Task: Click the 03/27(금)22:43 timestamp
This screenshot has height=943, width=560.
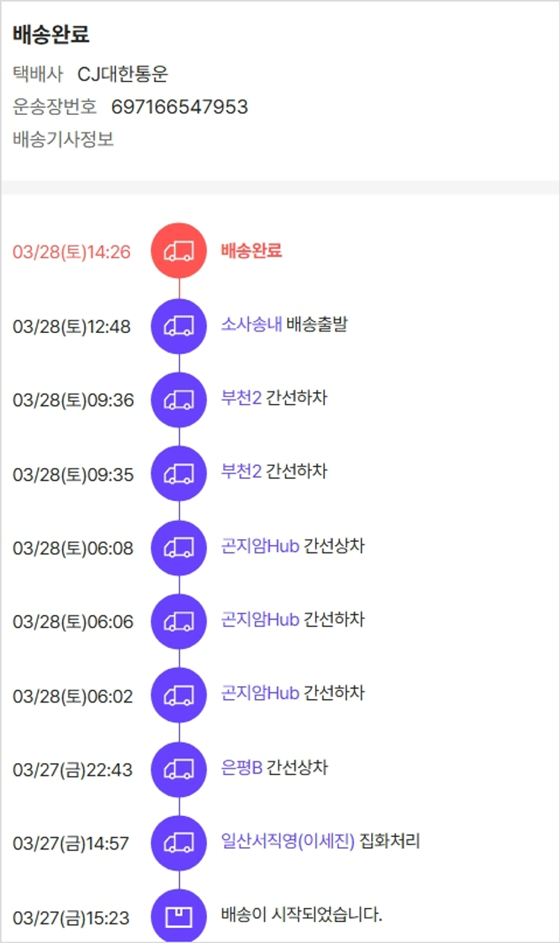Action: (x=72, y=770)
